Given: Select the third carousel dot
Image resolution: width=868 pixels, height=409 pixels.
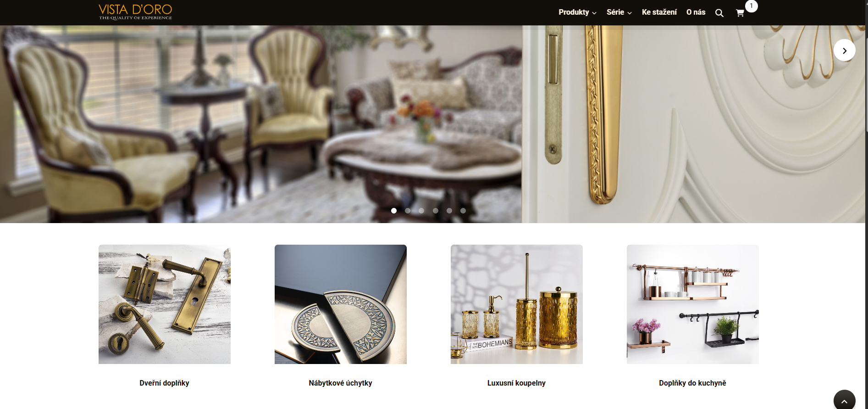Looking at the screenshot, I should [x=421, y=211].
